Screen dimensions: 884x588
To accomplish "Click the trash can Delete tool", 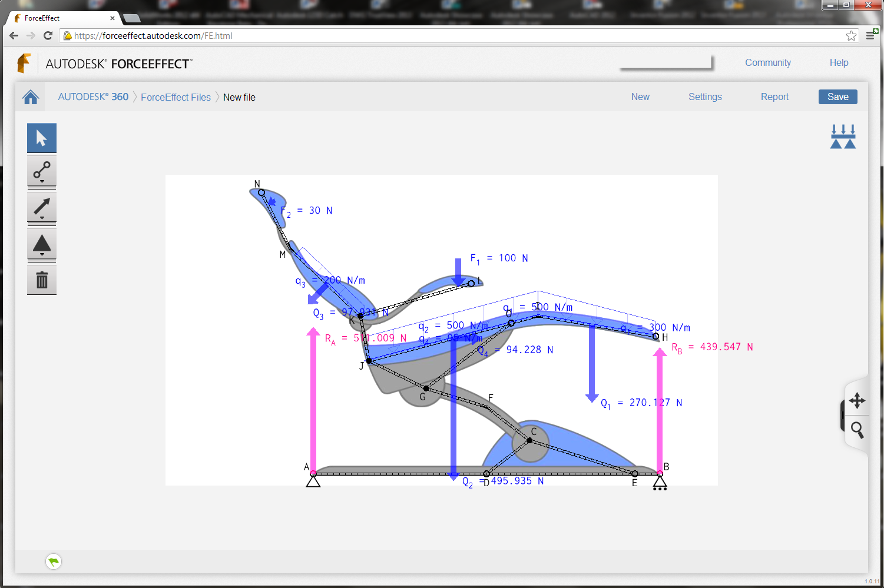I will 42,280.
